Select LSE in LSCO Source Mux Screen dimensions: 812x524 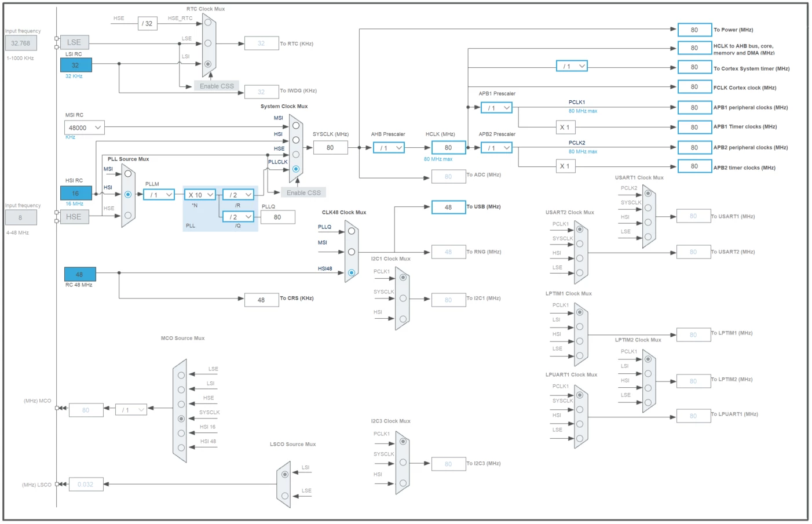[x=285, y=496]
